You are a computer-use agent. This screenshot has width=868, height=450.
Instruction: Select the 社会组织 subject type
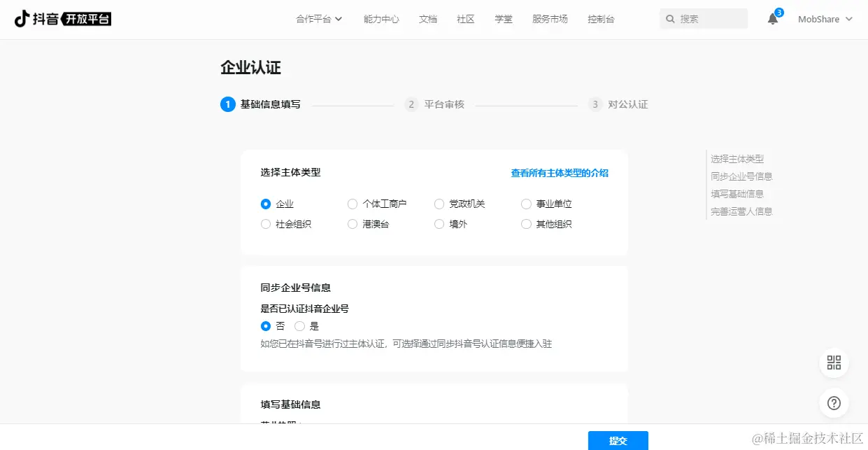(x=266, y=224)
